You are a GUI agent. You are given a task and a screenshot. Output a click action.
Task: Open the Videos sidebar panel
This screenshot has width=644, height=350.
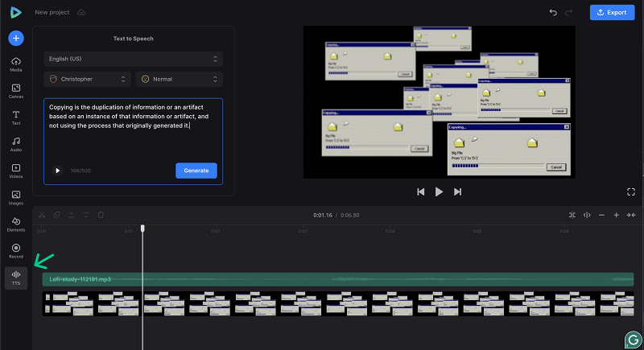[x=16, y=171]
